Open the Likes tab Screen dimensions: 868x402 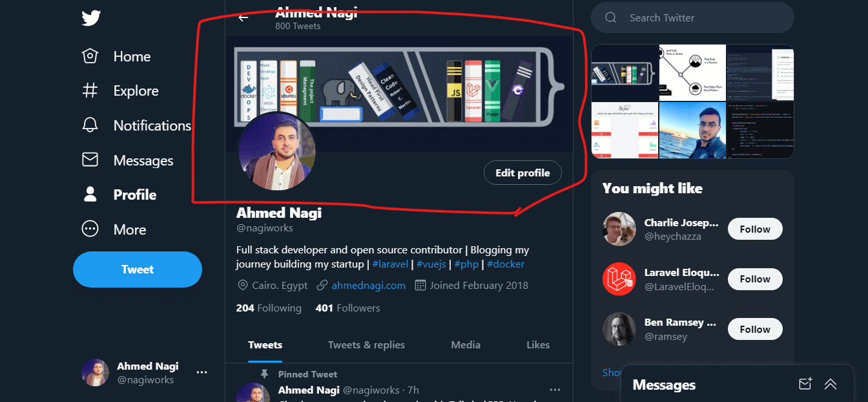(538, 345)
